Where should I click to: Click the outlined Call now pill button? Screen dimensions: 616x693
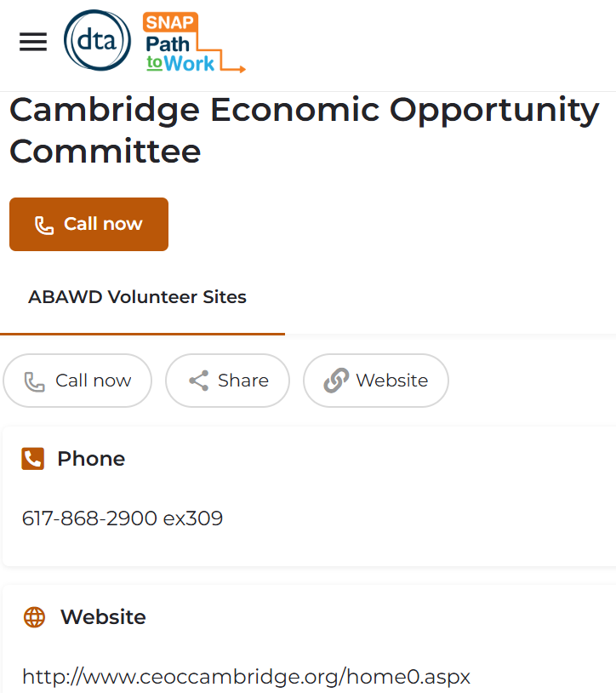(x=77, y=381)
